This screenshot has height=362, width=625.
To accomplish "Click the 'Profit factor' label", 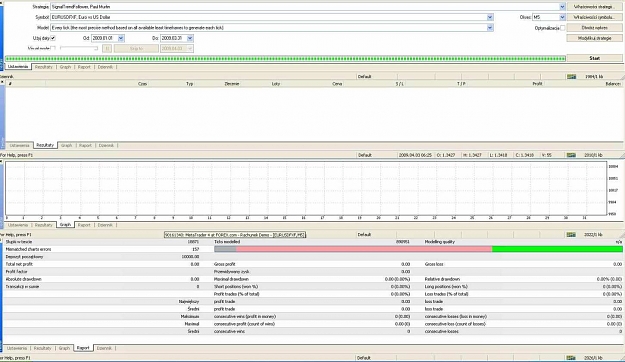I will (16, 272).
